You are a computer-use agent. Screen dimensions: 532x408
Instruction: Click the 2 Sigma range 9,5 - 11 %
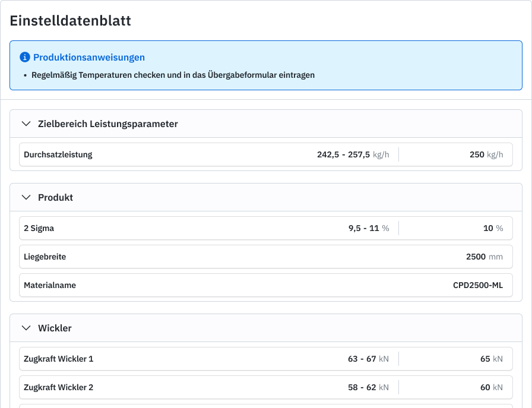[x=368, y=229]
